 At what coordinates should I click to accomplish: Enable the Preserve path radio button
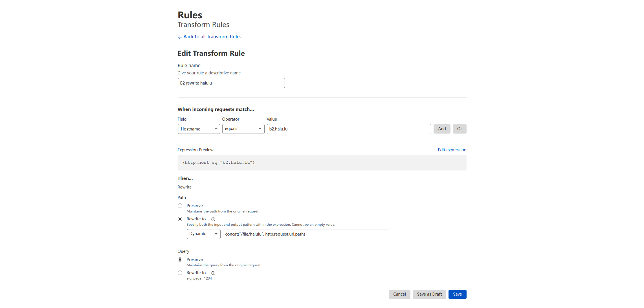180,205
